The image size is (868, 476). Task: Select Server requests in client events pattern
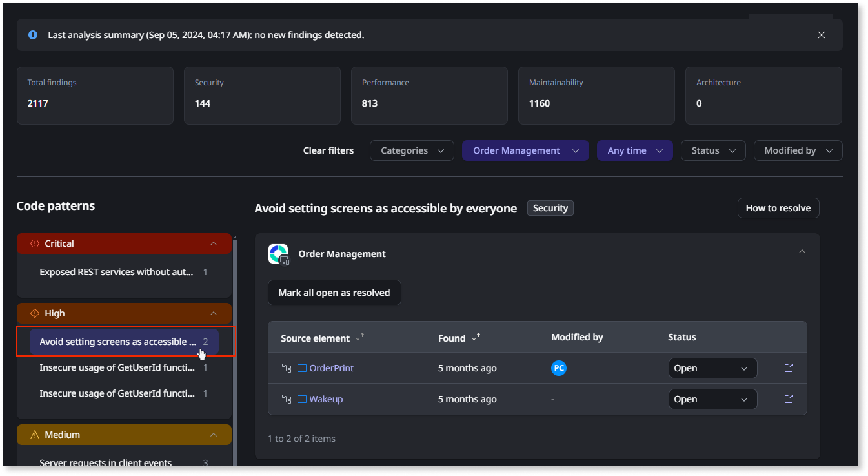pyautogui.click(x=106, y=462)
